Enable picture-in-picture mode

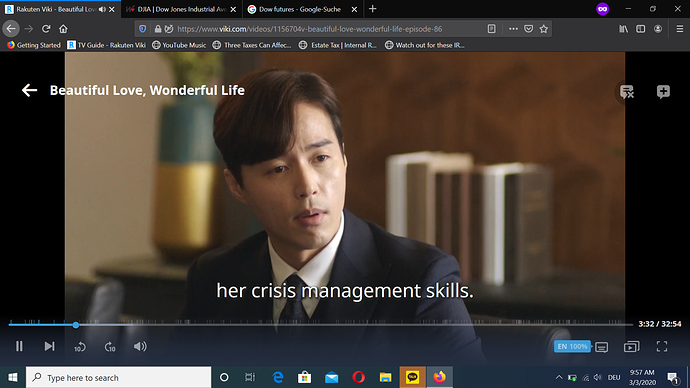(x=631, y=347)
